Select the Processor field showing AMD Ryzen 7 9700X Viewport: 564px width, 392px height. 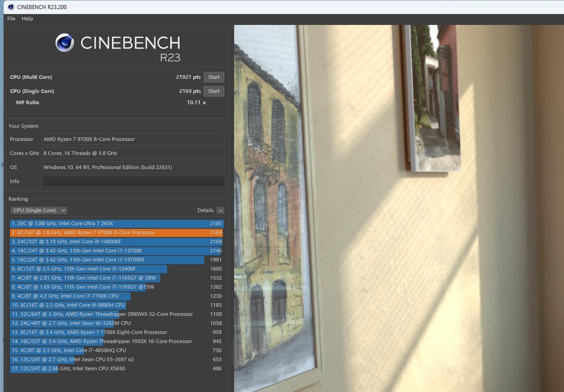pyautogui.click(x=133, y=139)
